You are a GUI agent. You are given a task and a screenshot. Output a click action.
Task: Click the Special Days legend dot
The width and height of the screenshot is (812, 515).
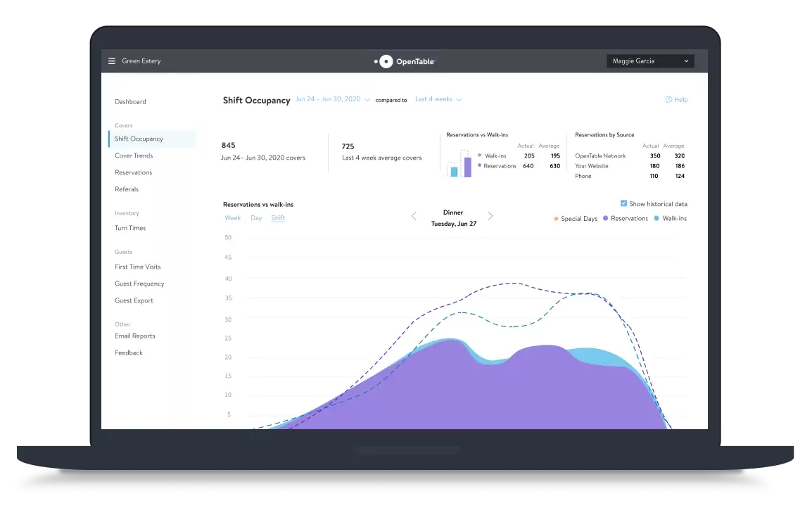556,219
